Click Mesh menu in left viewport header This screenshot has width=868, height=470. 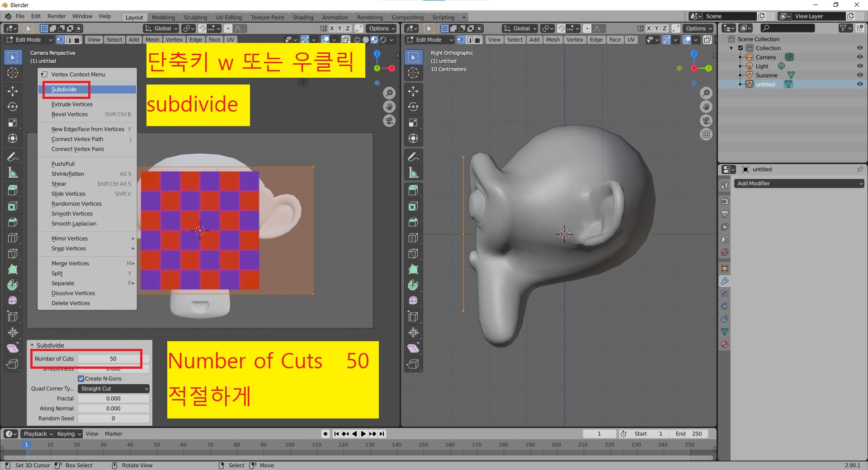[152, 40]
